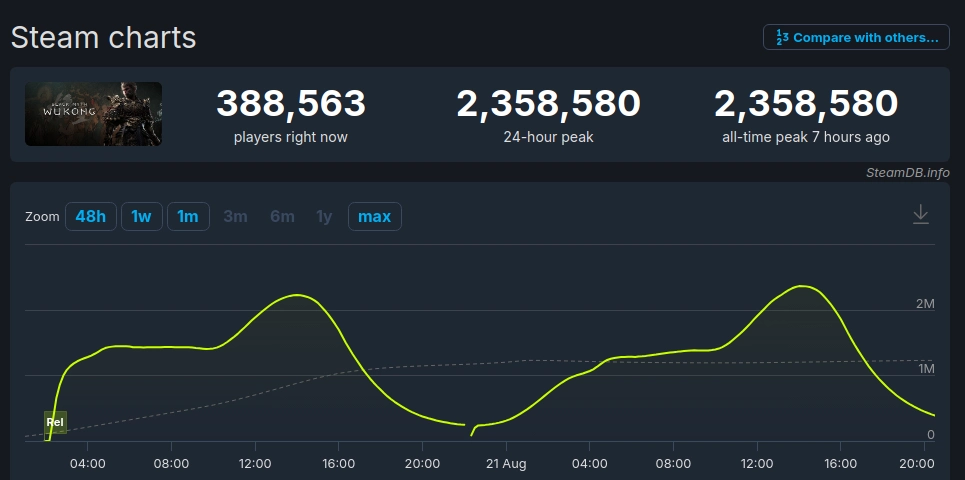The height and width of the screenshot is (480, 965).
Task: Click the 21 Aug axis label
Action: (506, 462)
